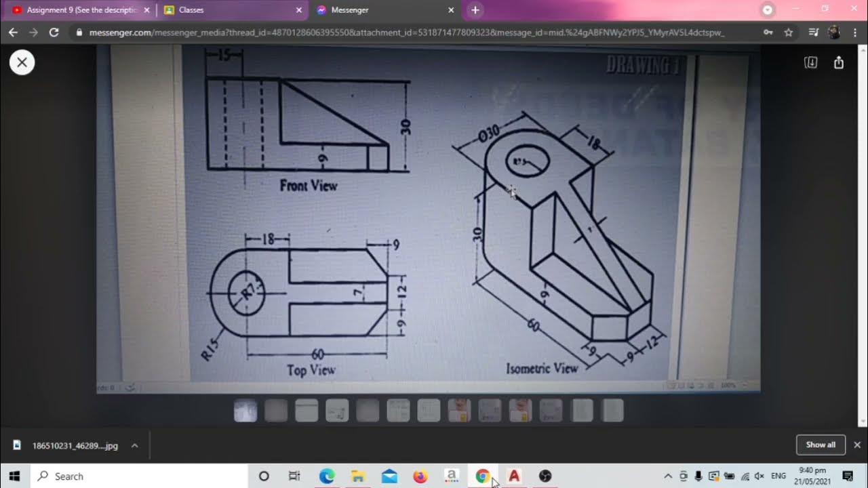Viewport: 868px width, 488px height.
Task: Share or forward the viewed image
Action: point(839,62)
